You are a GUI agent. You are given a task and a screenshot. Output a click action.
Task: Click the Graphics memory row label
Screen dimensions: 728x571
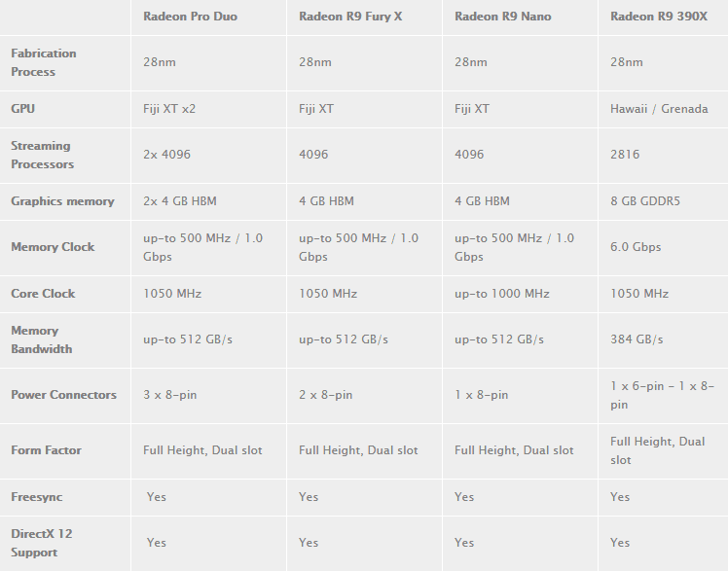coord(62,201)
